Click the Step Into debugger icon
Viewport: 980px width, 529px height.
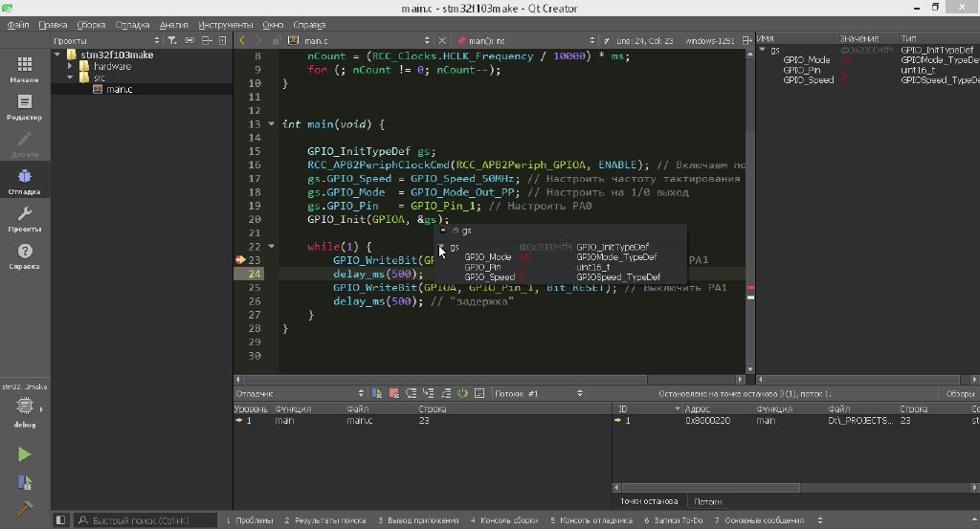[x=428, y=393]
